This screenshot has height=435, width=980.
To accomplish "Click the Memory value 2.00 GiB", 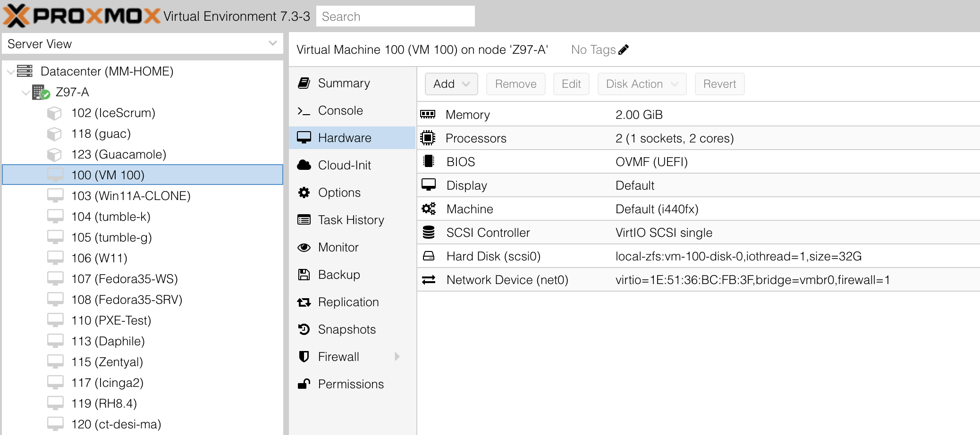I will 639,115.
